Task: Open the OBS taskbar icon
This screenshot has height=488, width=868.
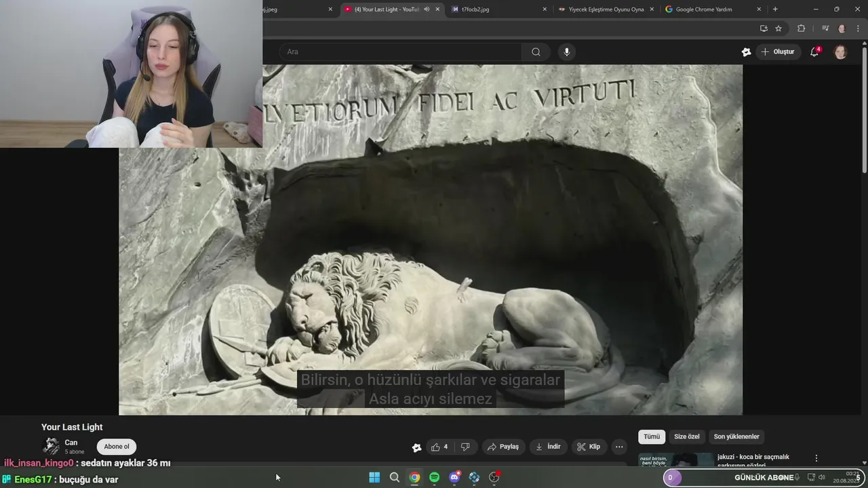Action: (x=494, y=478)
